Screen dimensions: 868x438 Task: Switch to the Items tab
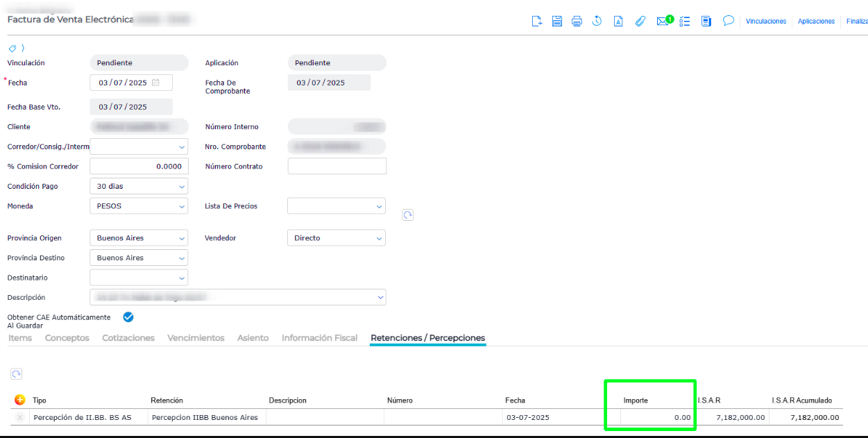click(x=20, y=338)
